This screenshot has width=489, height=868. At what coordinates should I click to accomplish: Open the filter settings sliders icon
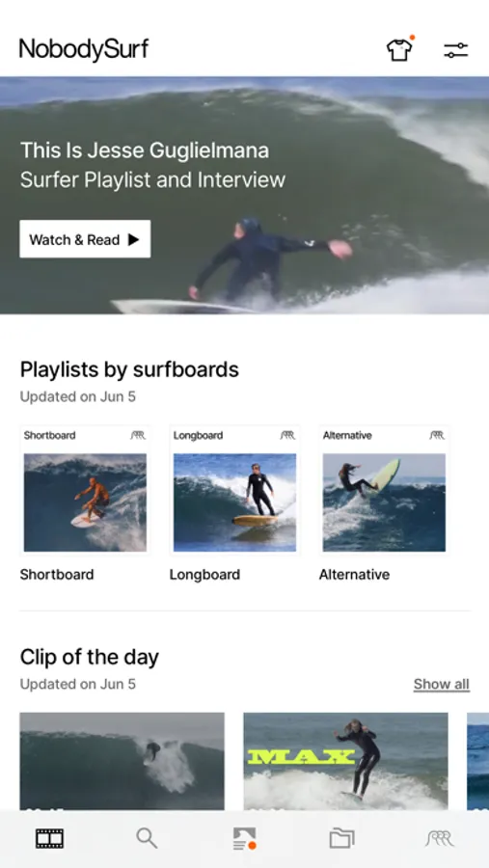pyautogui.click(x=456, y=50)
